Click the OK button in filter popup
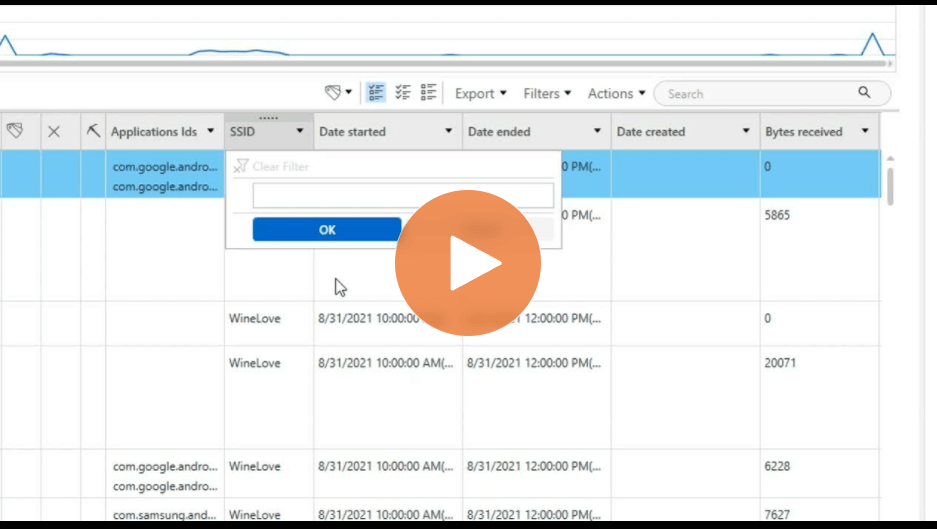Image resolution: width=937 pixels, height=529 pixels. (327, 230)
